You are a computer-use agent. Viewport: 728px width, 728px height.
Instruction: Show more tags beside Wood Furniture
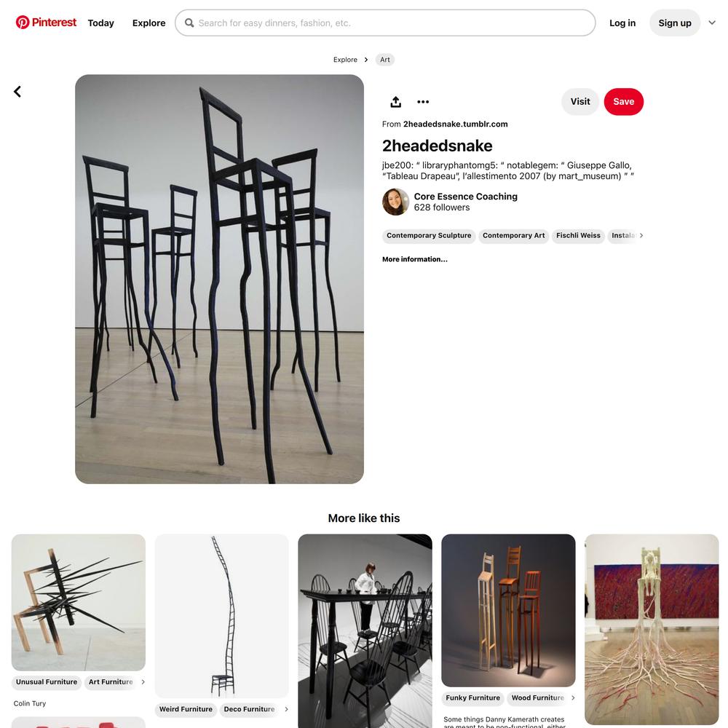(x=573, y=698)
